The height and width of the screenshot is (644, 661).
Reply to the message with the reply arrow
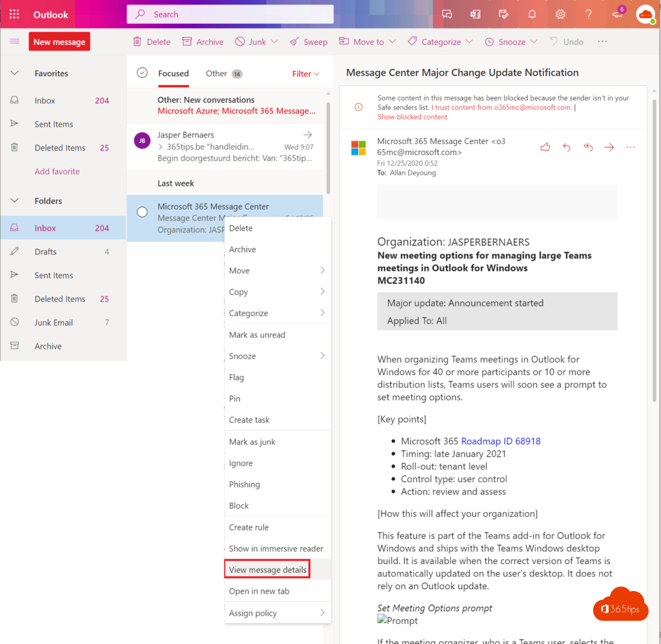567,147
